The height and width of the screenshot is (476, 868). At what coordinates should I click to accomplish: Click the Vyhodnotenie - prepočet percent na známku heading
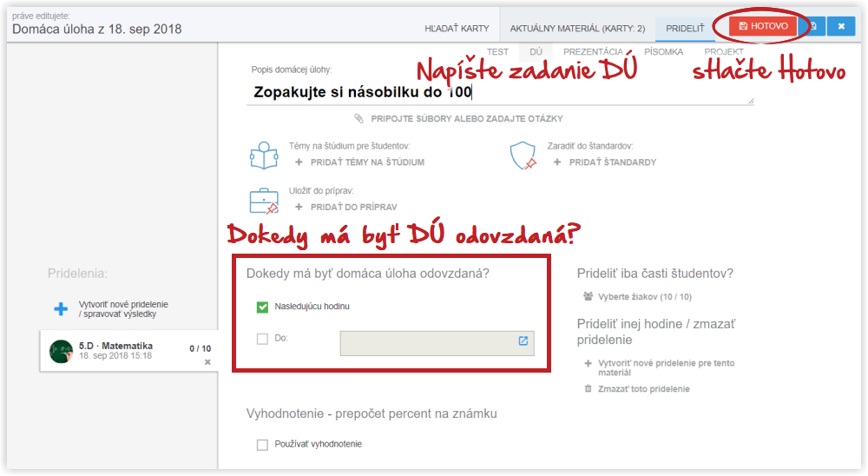click(x=372, y=414)
